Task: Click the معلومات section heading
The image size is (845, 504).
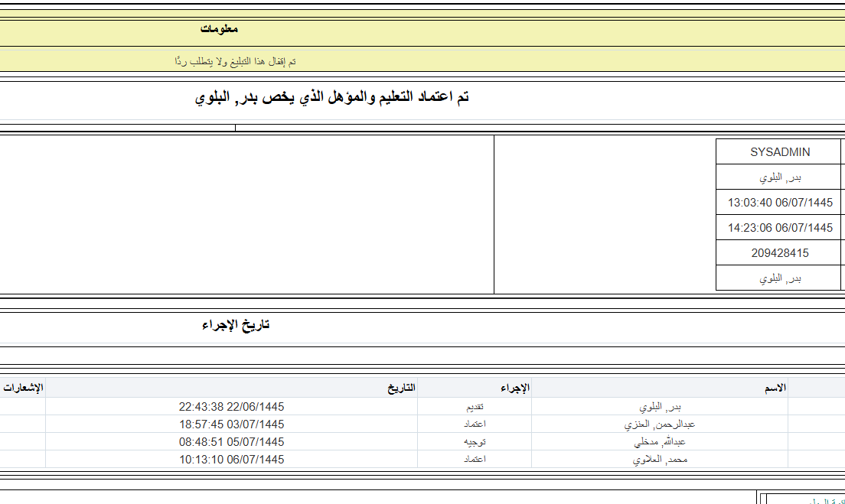Action: click(219, 29)
